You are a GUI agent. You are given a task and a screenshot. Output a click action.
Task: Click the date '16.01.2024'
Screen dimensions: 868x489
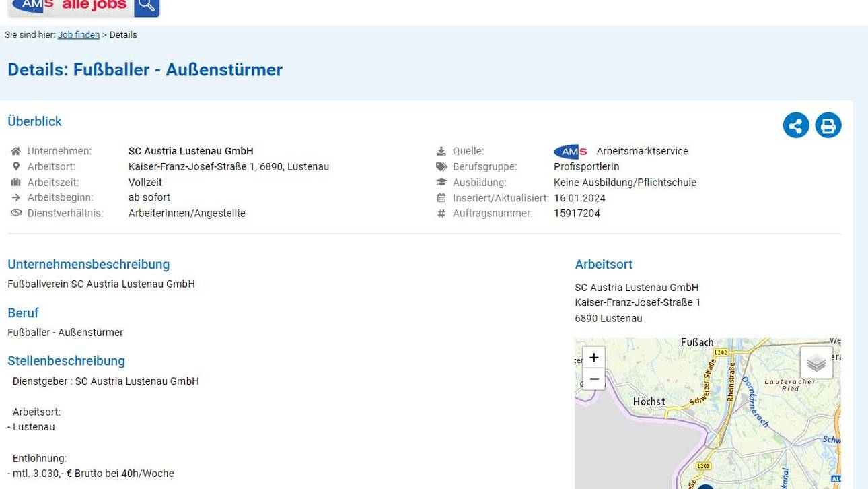click(579, 198)
